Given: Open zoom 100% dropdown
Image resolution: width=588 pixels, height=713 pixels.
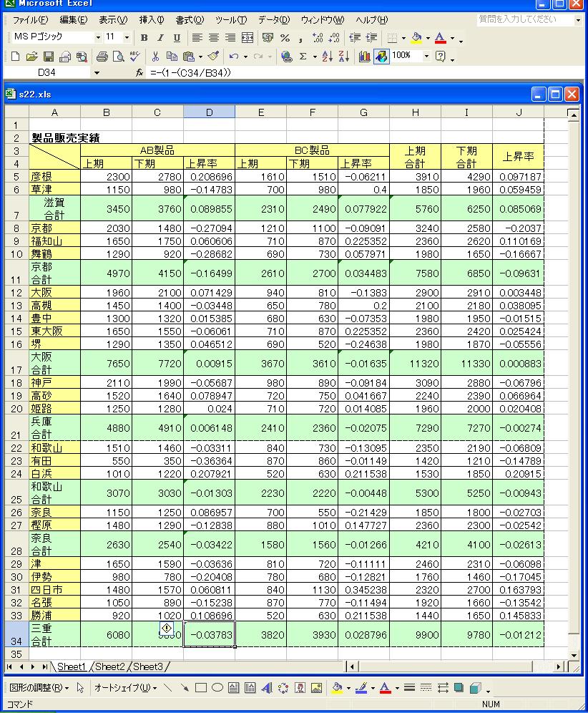Looking at the screenshot, I should pos(426,56).
